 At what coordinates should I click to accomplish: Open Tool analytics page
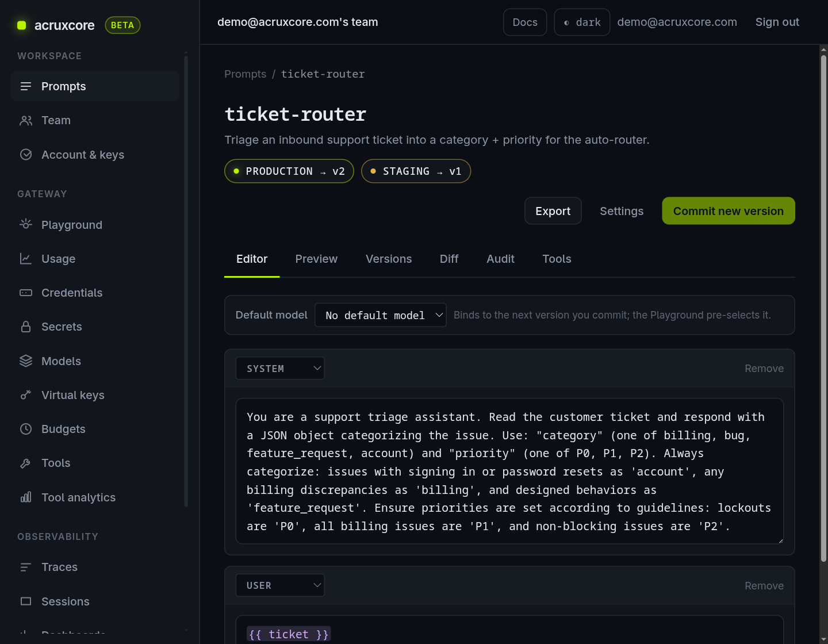pos(95,497)
